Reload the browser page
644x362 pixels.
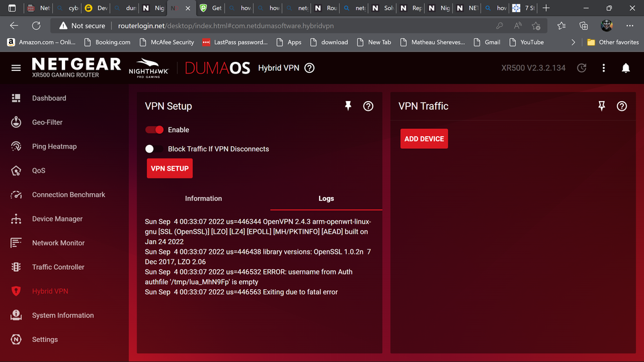click(x=36, y=26)
